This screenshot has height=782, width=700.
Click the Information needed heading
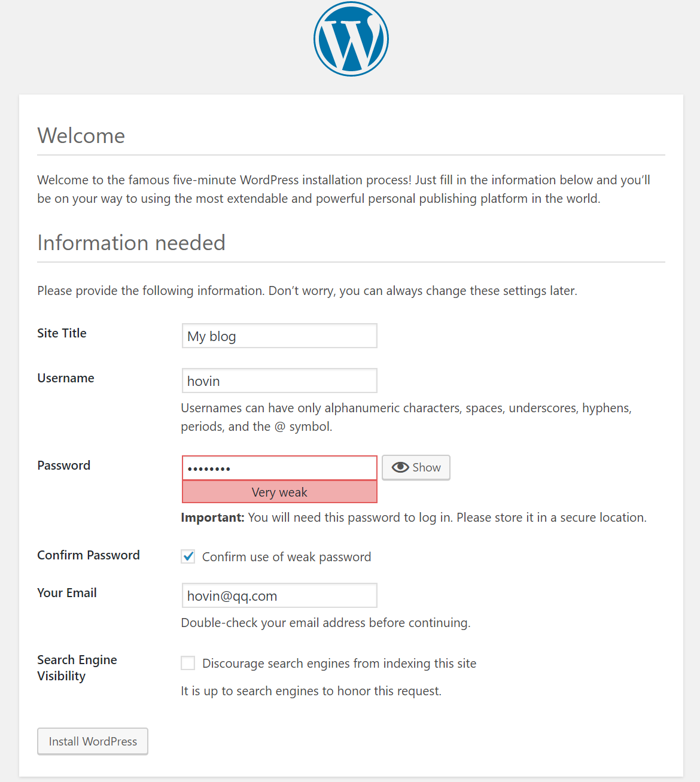coord(131,243)
